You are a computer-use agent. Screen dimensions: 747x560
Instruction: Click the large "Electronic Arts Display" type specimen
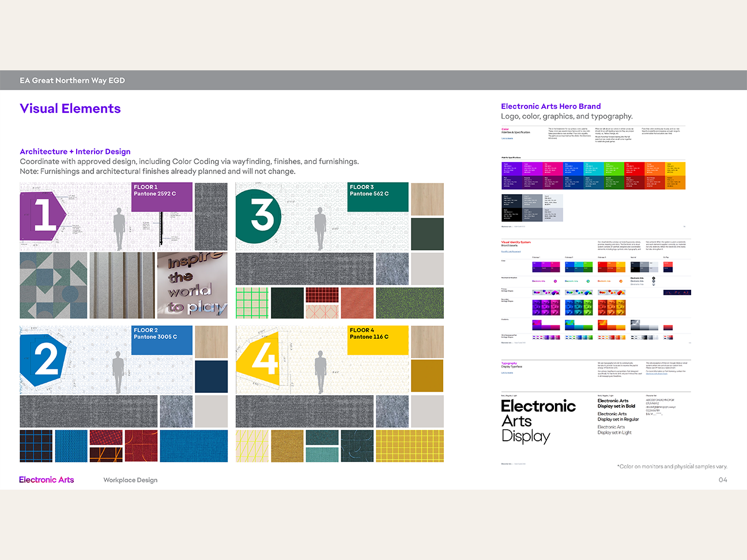(538, 421)
